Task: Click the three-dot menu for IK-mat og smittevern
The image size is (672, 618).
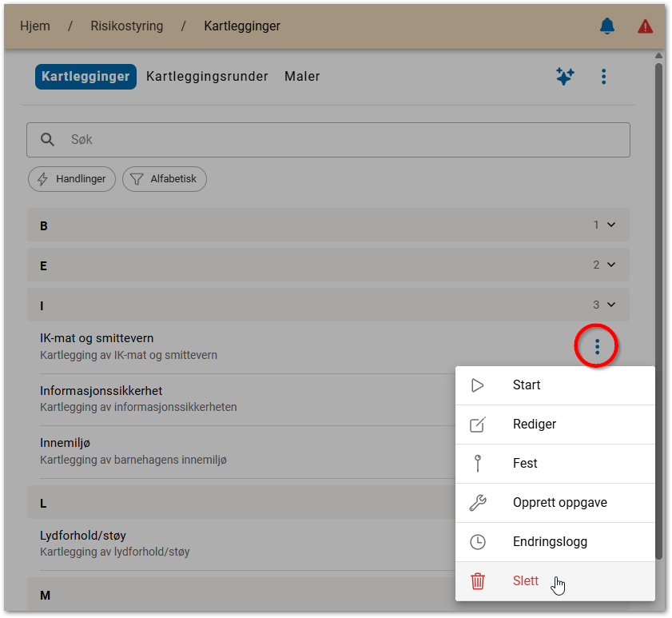Action: (x=597, y=347)
